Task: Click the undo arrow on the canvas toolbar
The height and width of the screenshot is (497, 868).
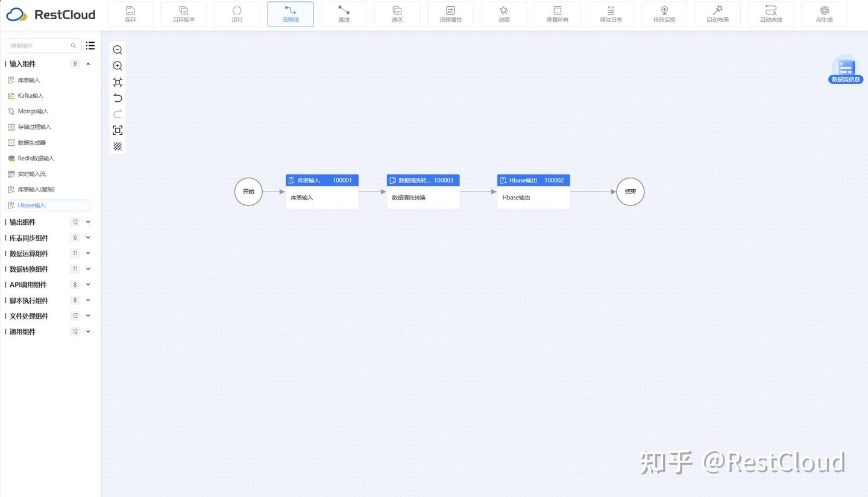Action: [117, 98]
